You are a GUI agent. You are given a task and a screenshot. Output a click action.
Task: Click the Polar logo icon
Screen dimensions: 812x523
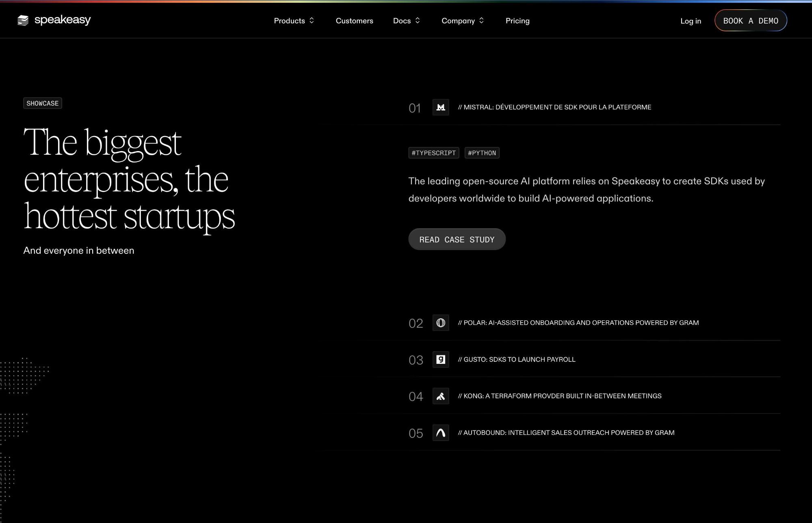pyautogui.click(x=440, y=323)
